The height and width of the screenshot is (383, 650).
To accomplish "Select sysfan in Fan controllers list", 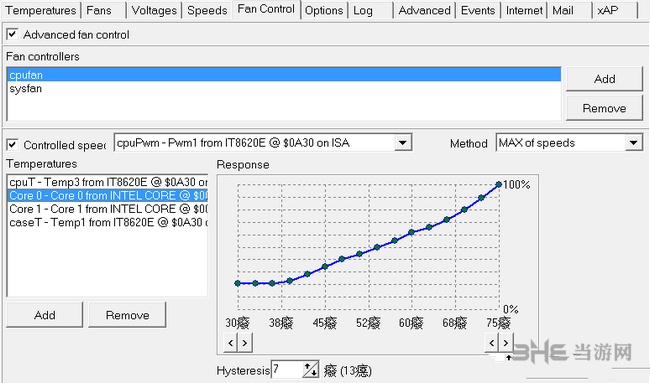I will point(284,88).
